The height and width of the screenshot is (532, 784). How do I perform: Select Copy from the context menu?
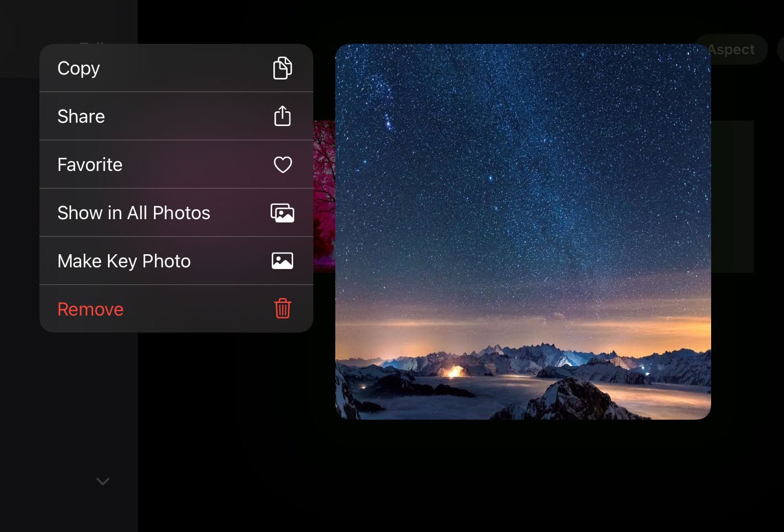78,68
